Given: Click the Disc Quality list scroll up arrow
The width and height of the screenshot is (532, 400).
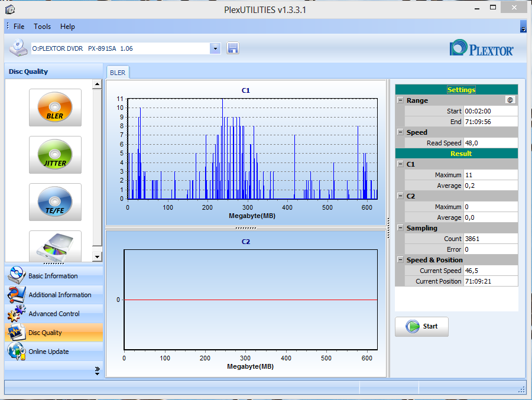Looking at the screenshot, I should pyautogui.click(x=97, y=84).
